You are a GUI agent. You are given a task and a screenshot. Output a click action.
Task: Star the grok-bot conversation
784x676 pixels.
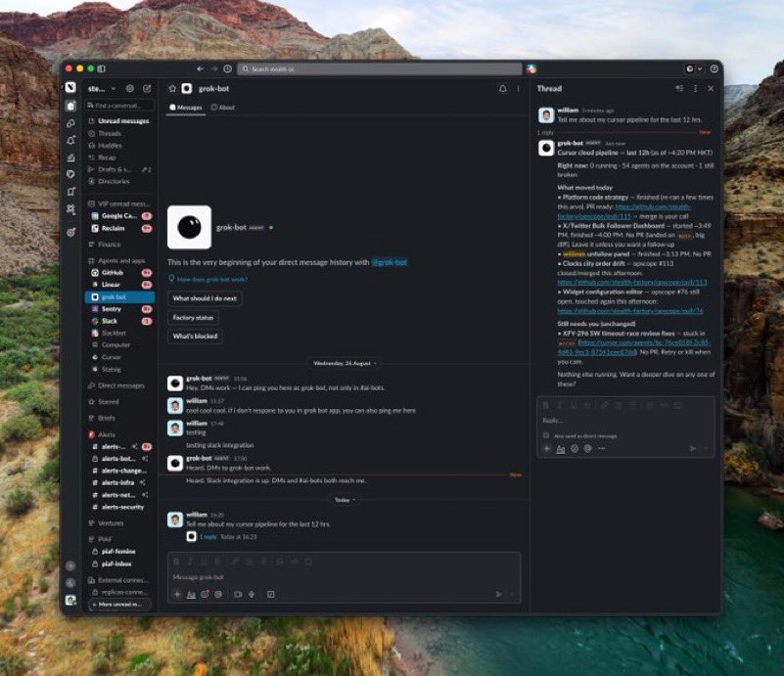pyautogui.click(x=173, y=88)
